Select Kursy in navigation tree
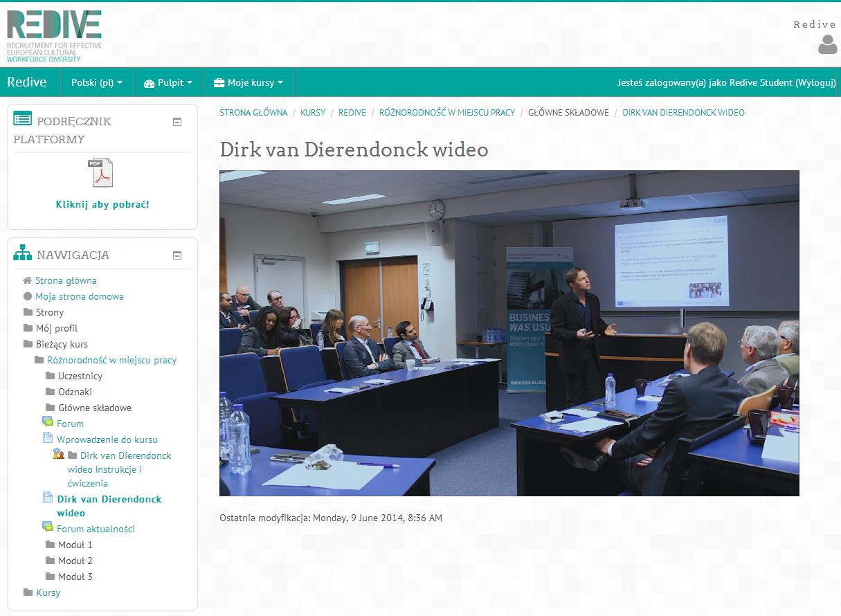The width and height of the screenshot is (841, 616). click(48, 592)
